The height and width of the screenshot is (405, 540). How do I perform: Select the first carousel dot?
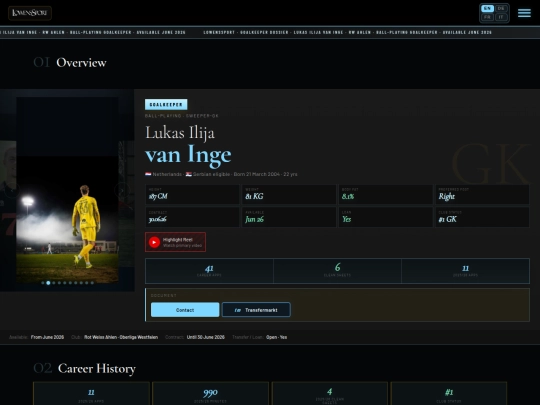(43, 283)
